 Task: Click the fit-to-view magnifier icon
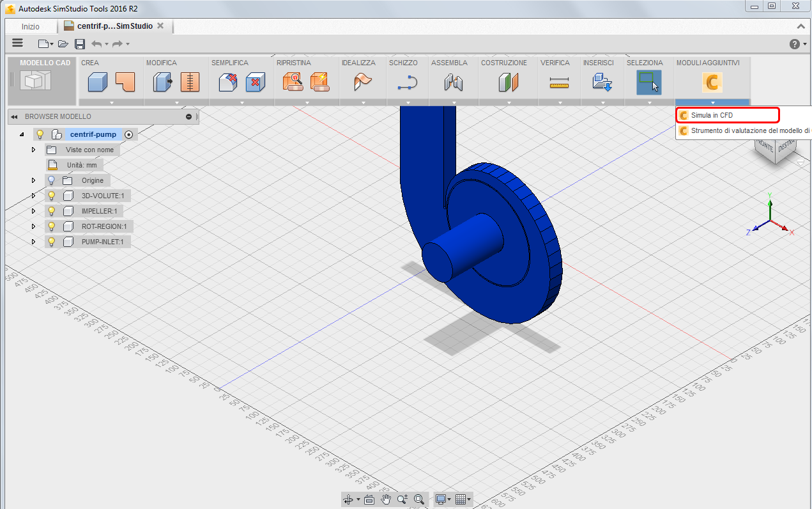point(419,499)
